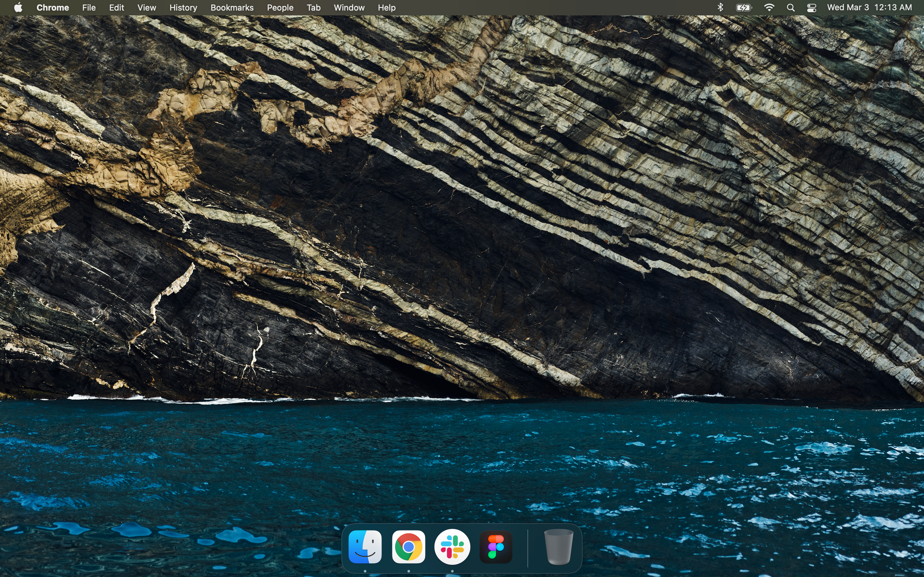Open the Chrome app menu
Viewport: 924px width, 577px height.
53,8
